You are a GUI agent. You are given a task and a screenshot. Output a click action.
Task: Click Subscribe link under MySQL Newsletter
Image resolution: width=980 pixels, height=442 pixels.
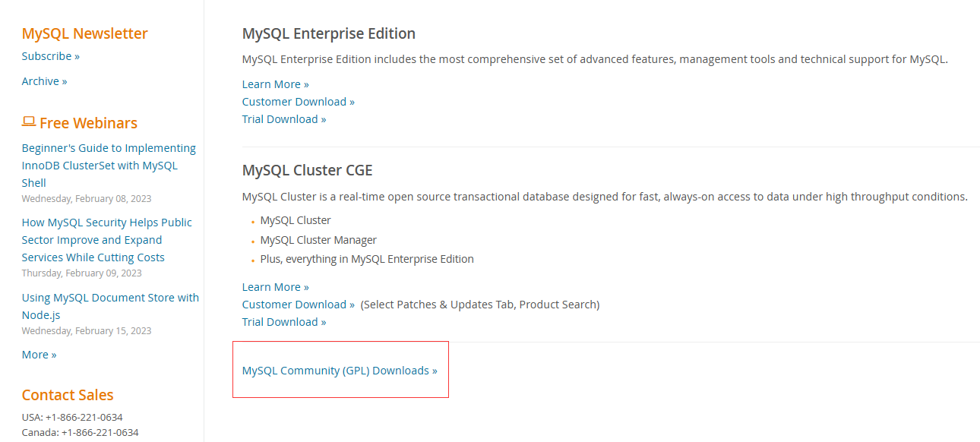pos(50,56)
